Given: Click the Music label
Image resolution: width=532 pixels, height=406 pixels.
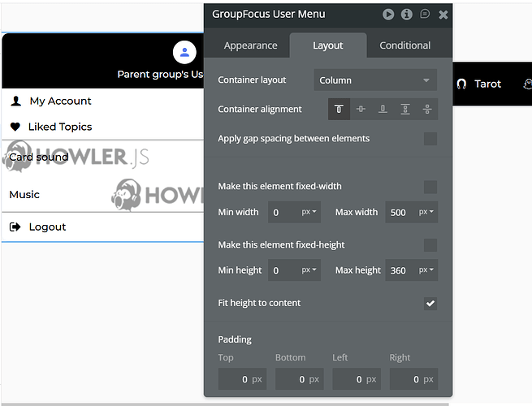Looking at the screenshot, I should 24,195.
